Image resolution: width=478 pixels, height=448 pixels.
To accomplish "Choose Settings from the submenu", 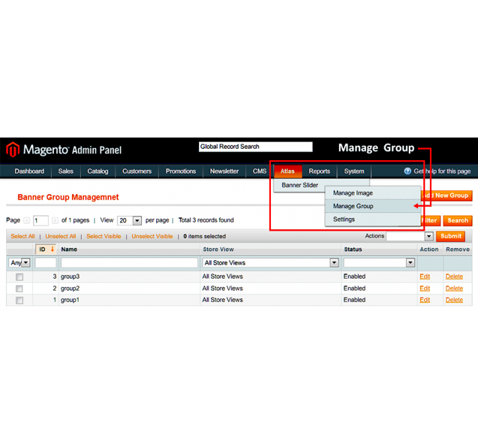I will (x=373, y=219).
